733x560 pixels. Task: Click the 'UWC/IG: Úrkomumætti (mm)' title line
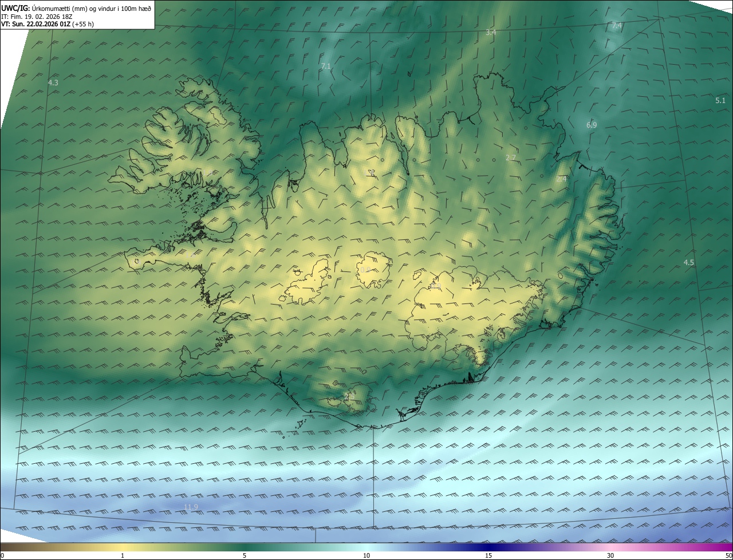coord(76,8)
